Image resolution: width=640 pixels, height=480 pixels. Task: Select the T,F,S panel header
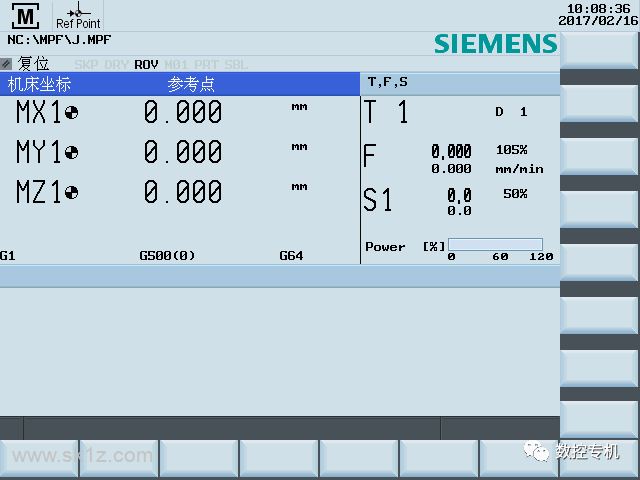387,82
